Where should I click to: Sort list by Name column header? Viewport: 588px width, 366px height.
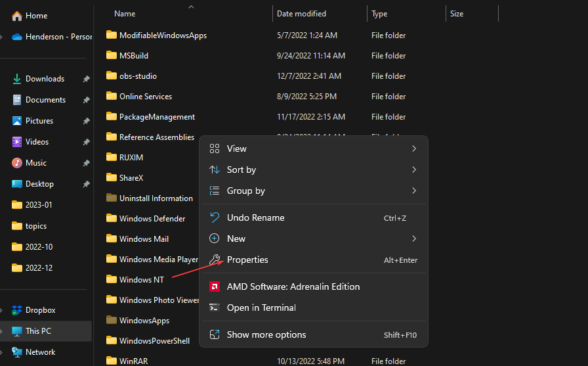click(125, 14)
